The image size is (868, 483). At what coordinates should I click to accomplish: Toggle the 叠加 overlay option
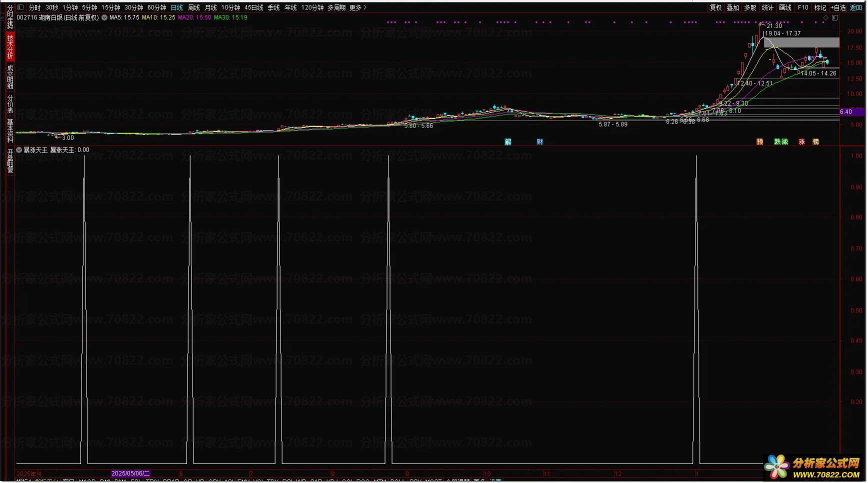732,7
